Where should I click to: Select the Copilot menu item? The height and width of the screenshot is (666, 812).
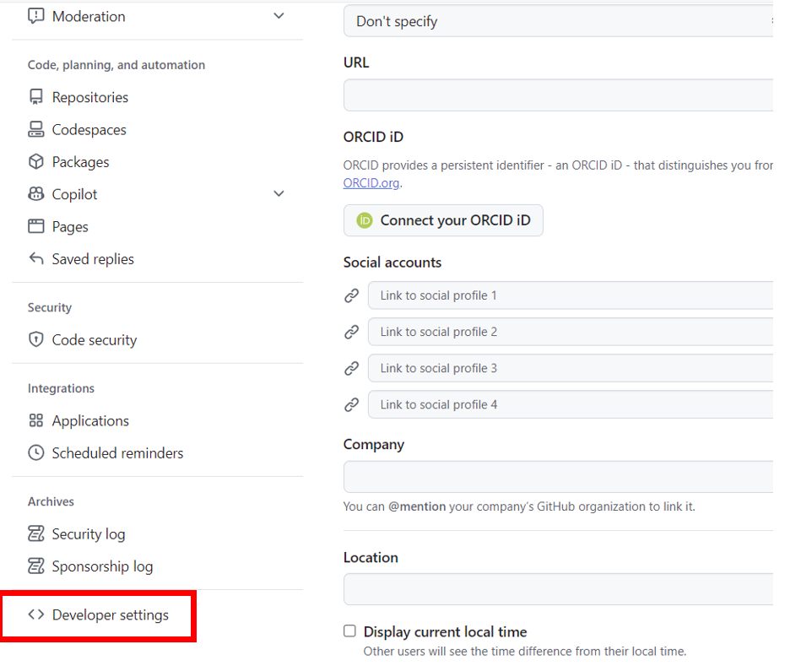point(74,195)
